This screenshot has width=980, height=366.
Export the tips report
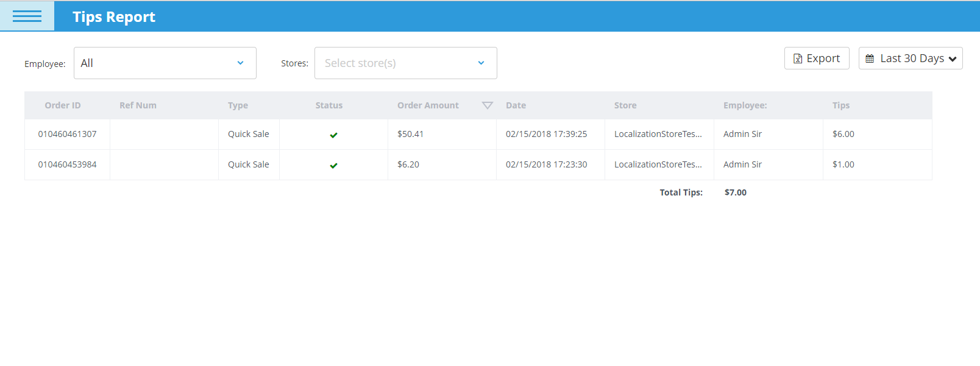click(x=817, y=58)
